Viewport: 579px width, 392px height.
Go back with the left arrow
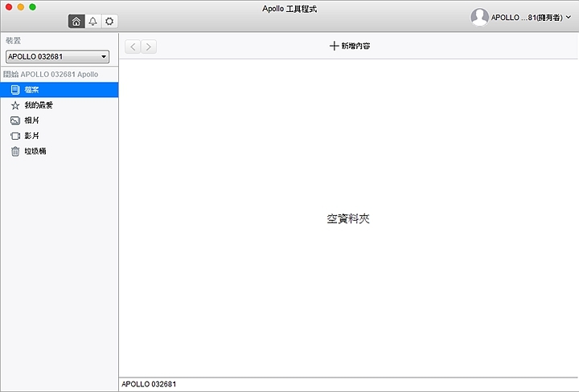pos(133,47)
